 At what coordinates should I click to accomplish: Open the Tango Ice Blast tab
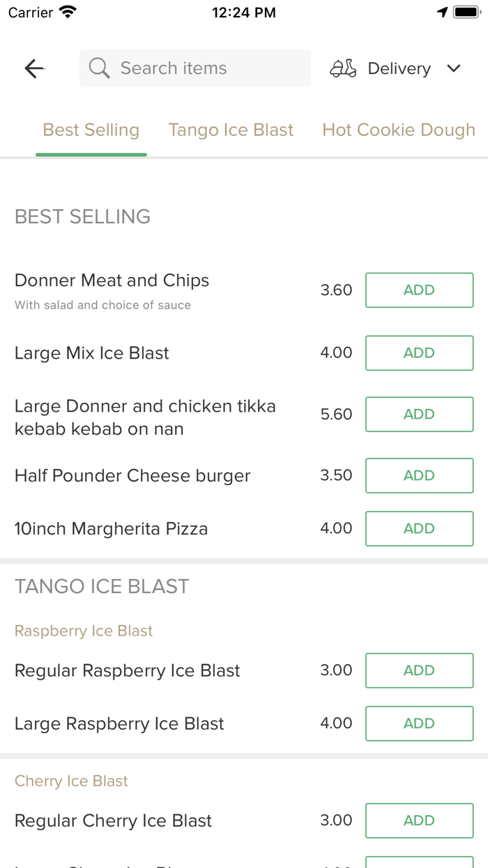(231, 130)
